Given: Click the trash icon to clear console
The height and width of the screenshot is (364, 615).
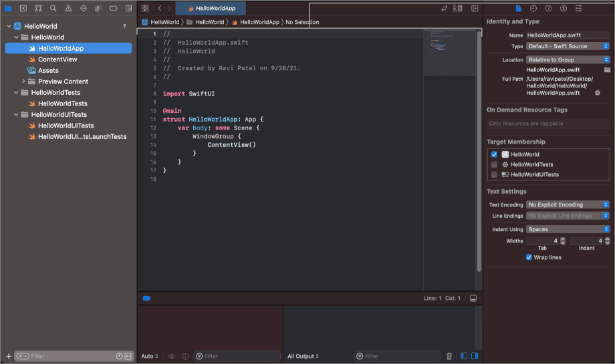Looking at the screenshot, I should tap(449, 356).
